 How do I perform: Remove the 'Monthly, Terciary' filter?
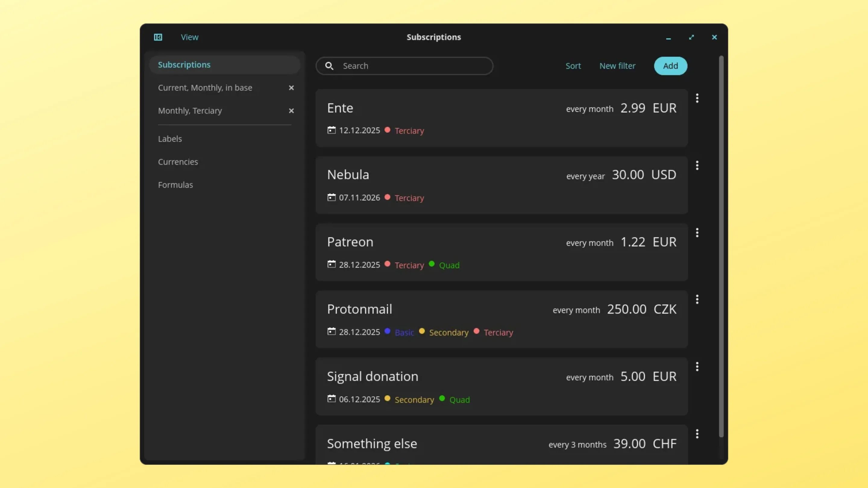[x=291, y=111]
